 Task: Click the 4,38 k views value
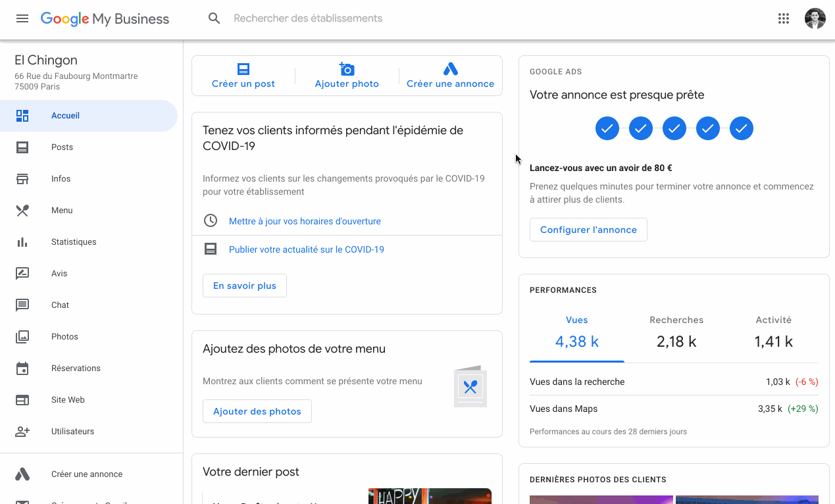(577, 341)
